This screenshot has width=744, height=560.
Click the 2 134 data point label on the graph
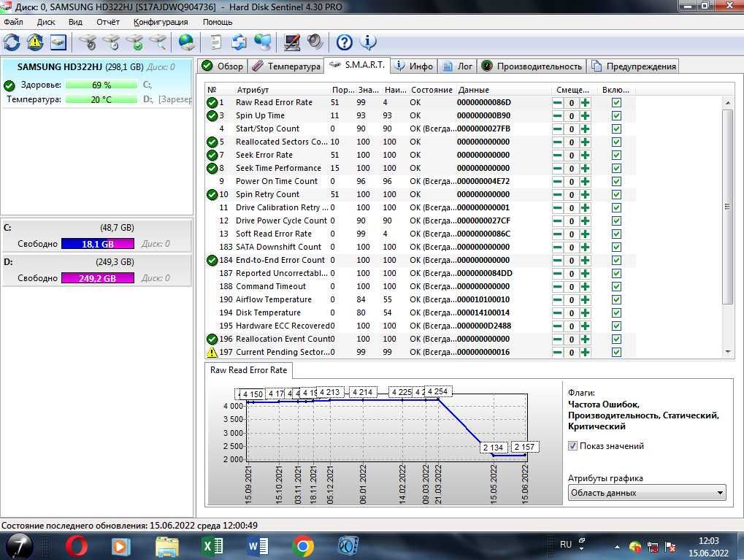tap(493, 448)
